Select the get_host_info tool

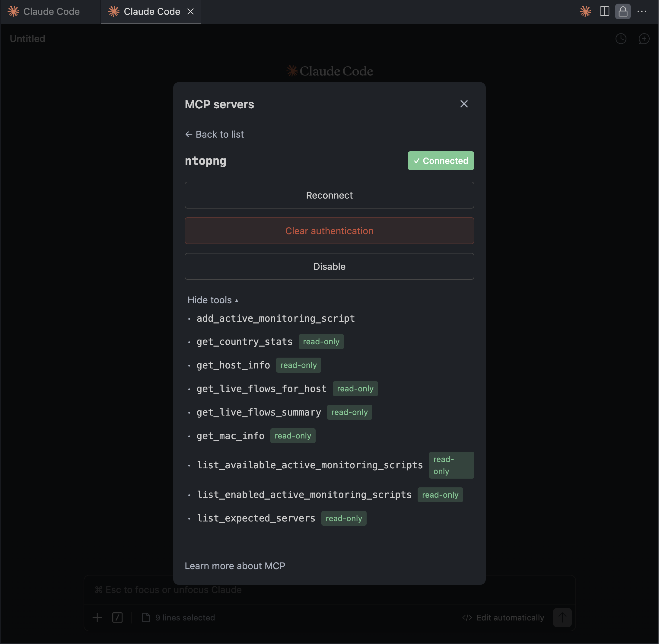tap(233, 365)
